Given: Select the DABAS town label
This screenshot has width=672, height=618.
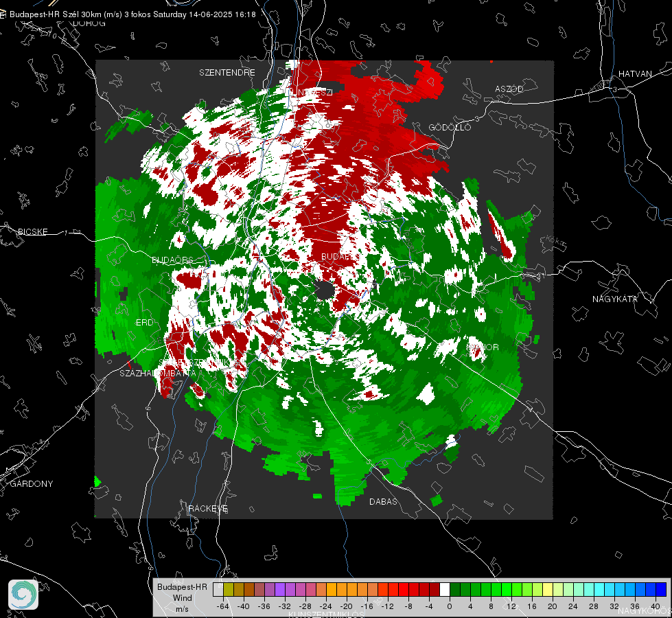Looking at the screenshot, I should tap(383, 501).
